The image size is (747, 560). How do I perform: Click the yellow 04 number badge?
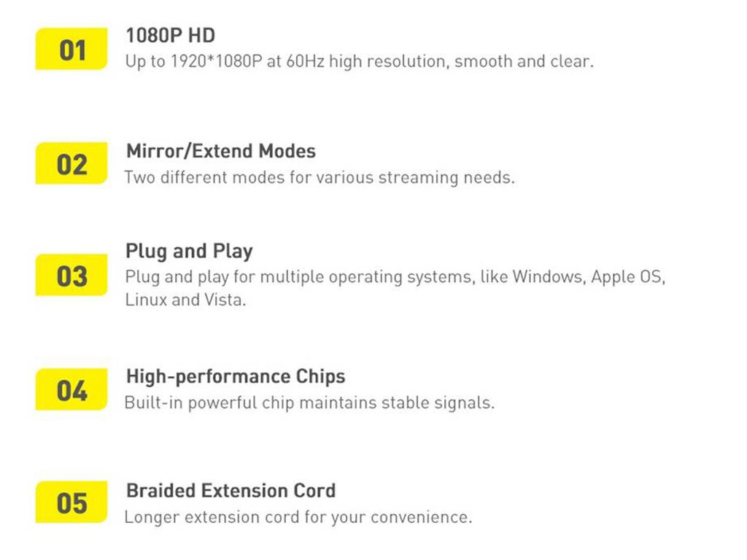click(x=71, y=390)
